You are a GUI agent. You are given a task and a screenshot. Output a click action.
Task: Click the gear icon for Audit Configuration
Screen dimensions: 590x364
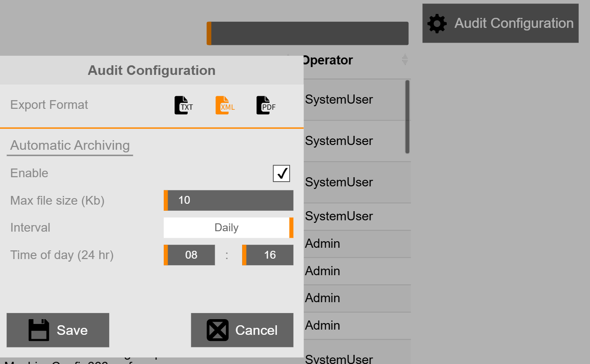[x=437, y=24]
